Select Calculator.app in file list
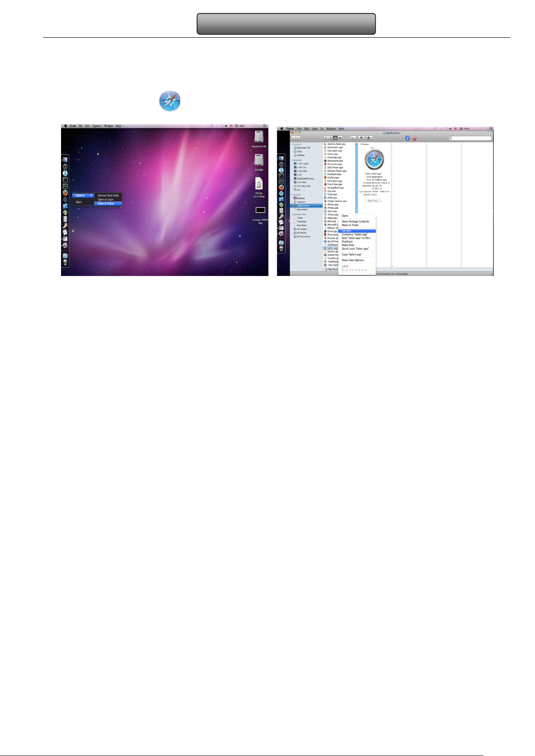Image resolution: width=535 pixels, height=756 pixels. click(x=333, y=151)
